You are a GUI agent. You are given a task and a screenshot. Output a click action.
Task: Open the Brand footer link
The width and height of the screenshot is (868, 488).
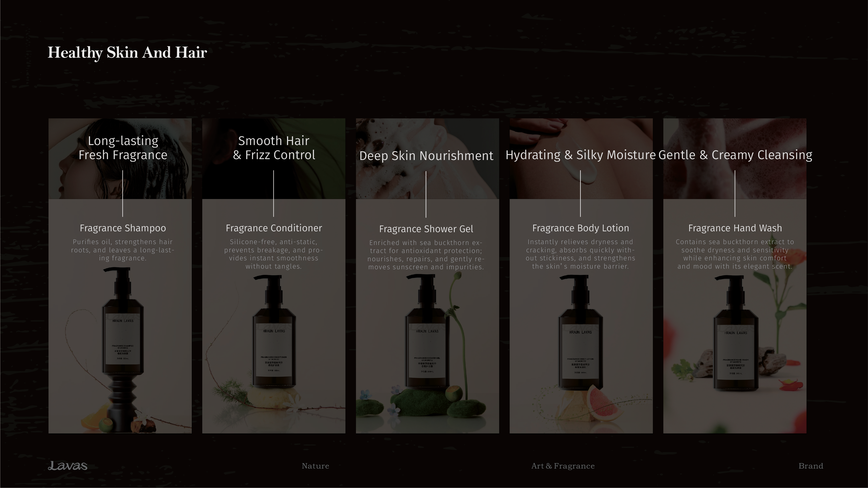(811, 466)
